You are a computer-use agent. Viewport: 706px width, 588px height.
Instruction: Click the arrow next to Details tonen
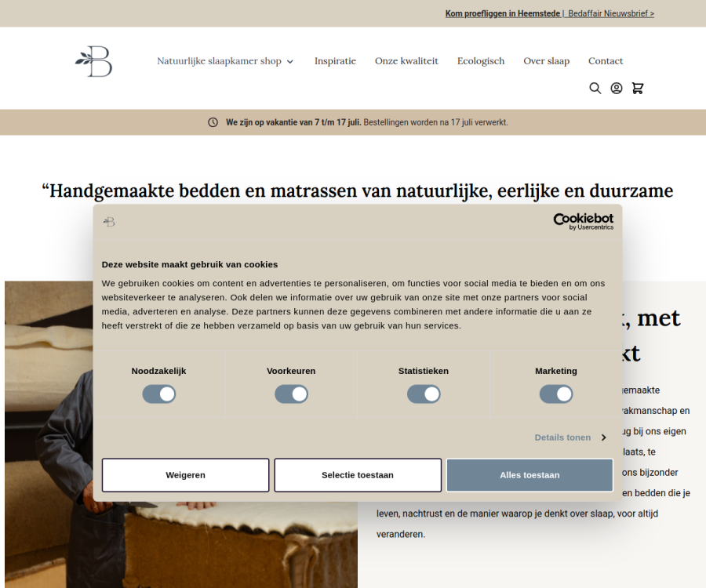coord(604,437)
